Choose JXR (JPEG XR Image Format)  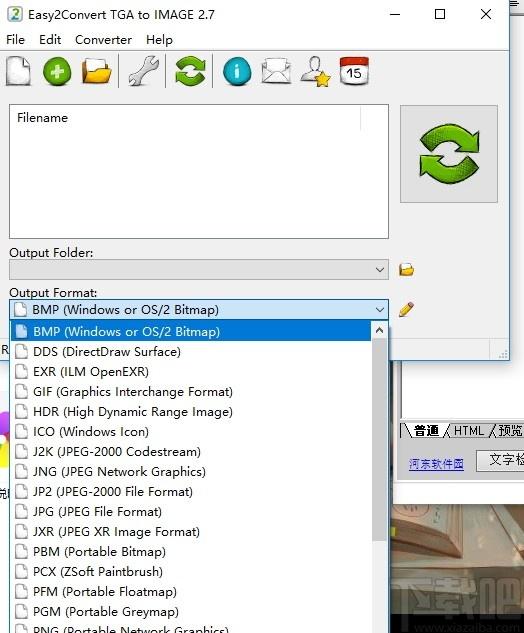pyautogui.click(x=190, y=531)
